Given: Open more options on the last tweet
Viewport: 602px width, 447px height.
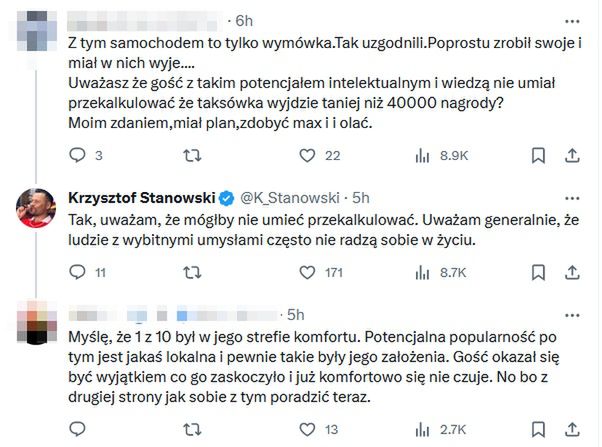Looking at the screenshot, I should [x=573, y=313].
